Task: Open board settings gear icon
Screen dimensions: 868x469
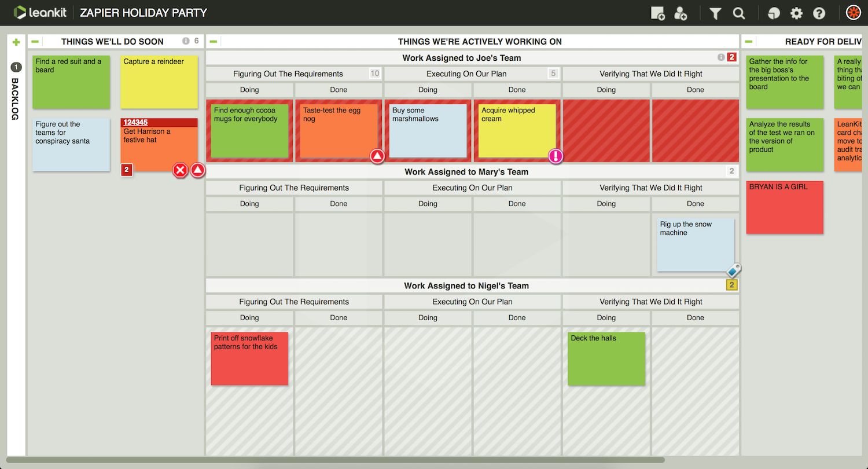Action: (797, 13)
